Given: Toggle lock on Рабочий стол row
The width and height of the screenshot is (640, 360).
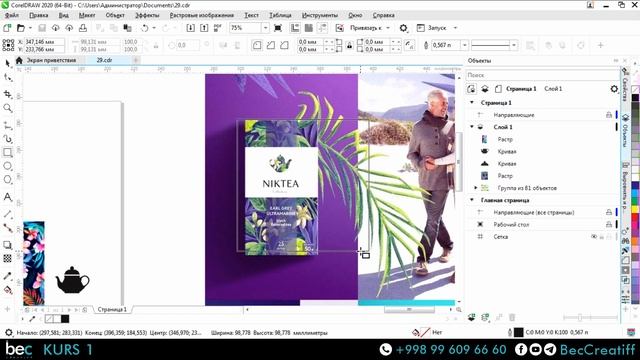Looking at the screenshot, I should (x=609, y=224).
